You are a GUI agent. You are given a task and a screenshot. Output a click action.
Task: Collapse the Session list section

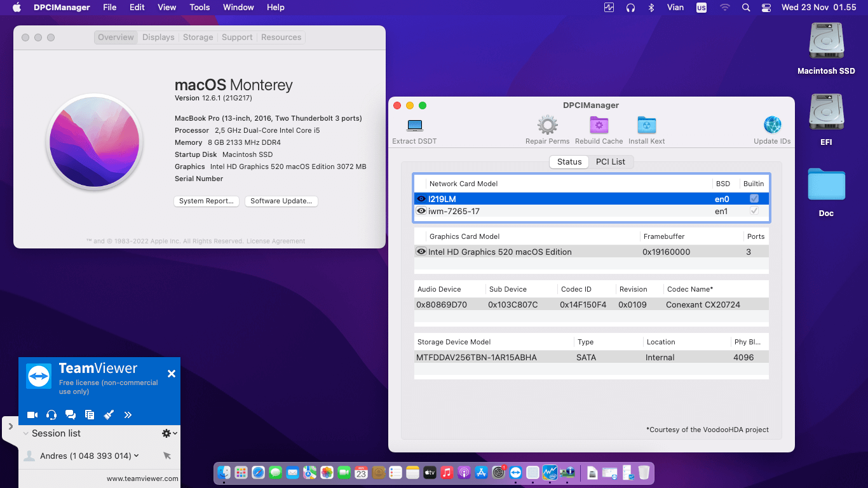[x=25, y=433]
